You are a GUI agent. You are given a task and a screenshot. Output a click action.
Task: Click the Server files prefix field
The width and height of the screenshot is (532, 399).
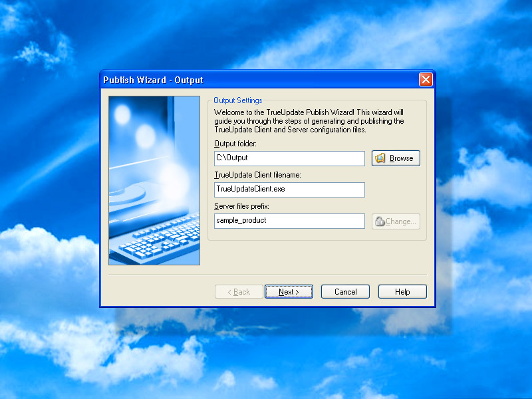click(x=289, y=221)
